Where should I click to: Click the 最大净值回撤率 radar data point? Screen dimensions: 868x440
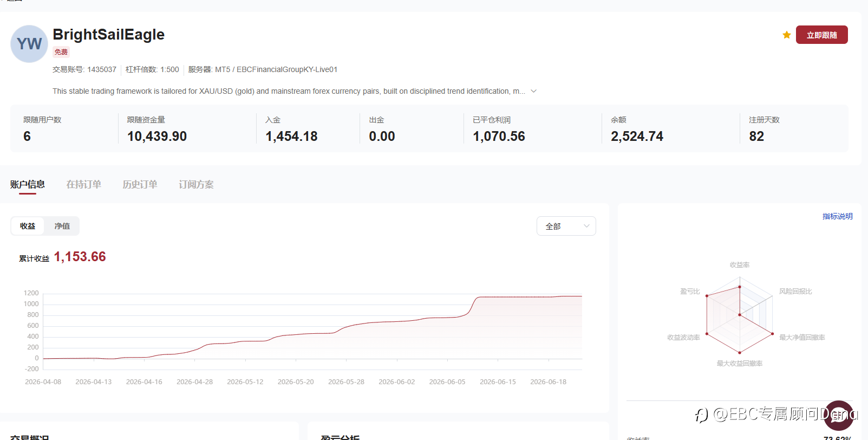pyautogui.click(x=773, y=334)
